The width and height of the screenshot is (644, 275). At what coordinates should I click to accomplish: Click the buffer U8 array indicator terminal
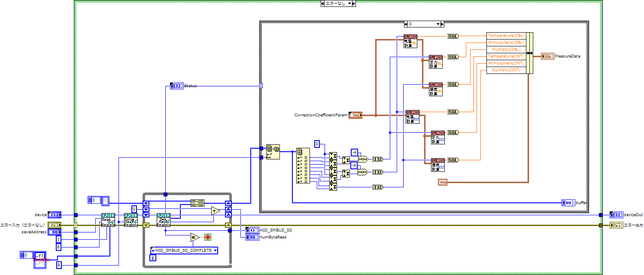[568, 202]
